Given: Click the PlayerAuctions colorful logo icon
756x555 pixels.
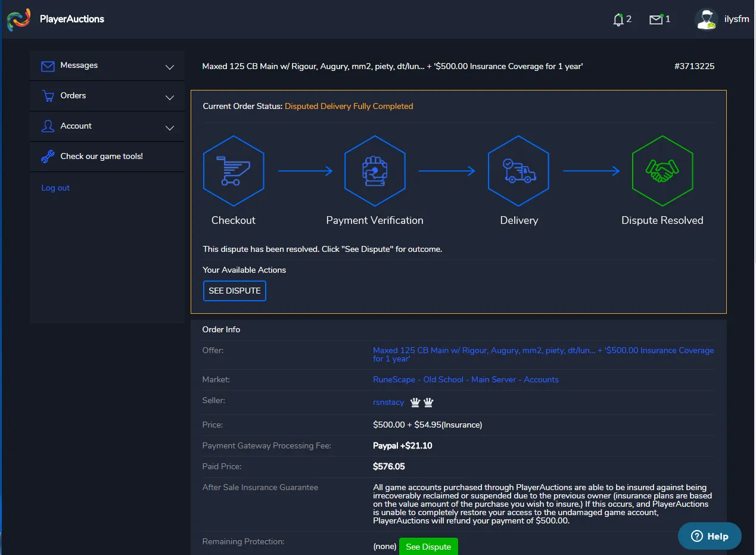Looking at the screenshot, I should point(18,19).
